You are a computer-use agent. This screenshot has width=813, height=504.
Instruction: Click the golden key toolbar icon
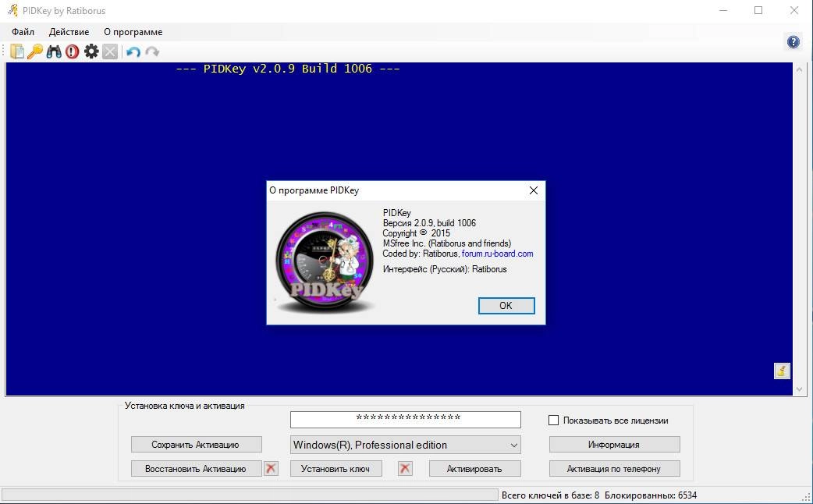(x=35, y=51)
